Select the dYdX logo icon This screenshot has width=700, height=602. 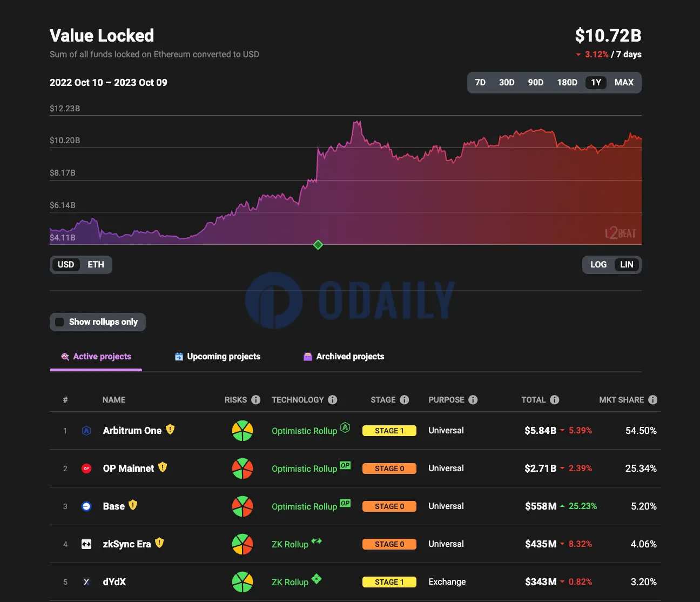[x=86, y=581]
